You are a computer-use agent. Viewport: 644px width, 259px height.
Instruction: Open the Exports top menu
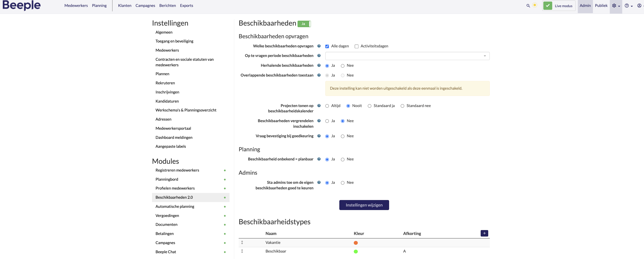[186, 6]
